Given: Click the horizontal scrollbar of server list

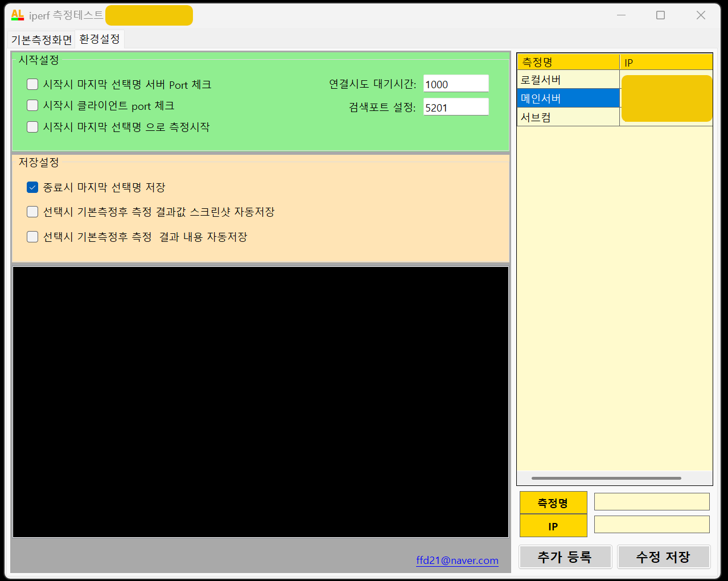Looking at the screenshot, I should point(606,478).
